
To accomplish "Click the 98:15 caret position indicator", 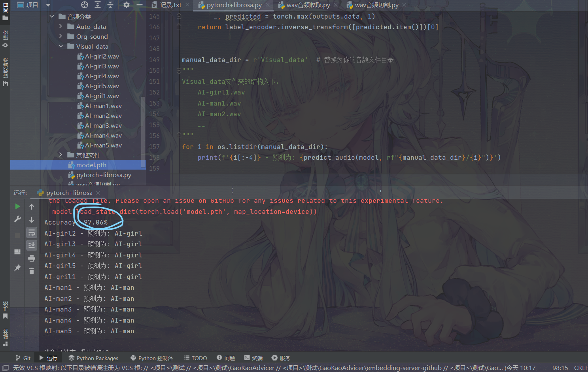I will coord(560,368).
